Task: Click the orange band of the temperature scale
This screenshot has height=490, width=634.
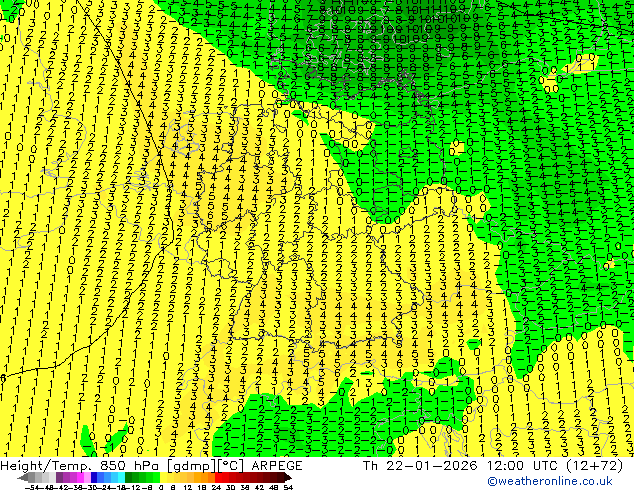Action: (x=205, y=477)
